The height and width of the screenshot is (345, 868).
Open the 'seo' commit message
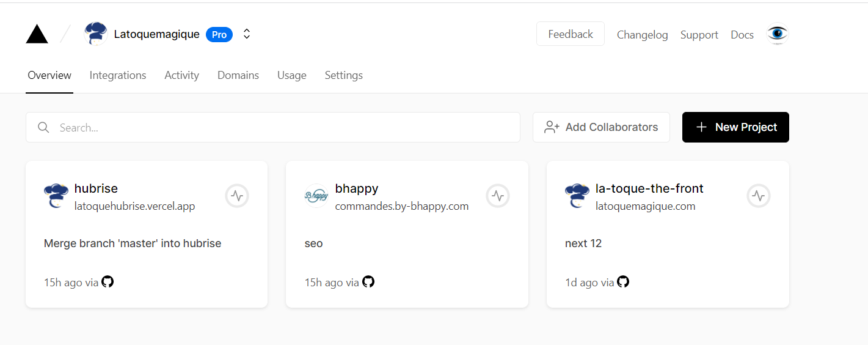[313, 243]
